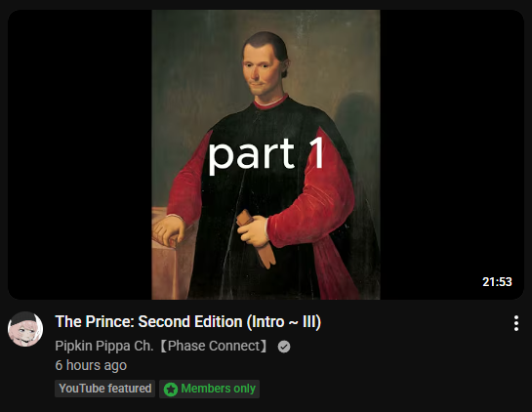The height and width of the screenshot is (412, 532).
Task: Click the green Members only star icon
Action: (171, 390)
